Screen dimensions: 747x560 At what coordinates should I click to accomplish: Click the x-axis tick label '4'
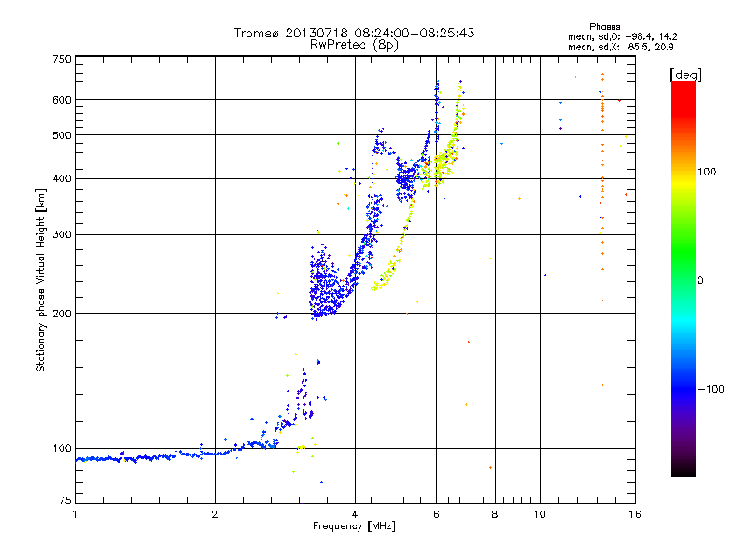click(x=355, y=514)
